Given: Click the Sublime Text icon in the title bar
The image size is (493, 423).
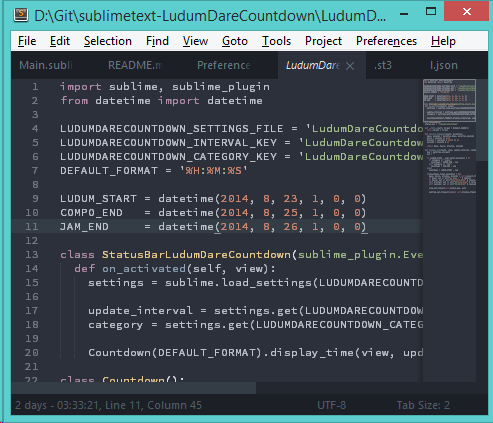Looking at the screenshot, I should pos(21,15).
